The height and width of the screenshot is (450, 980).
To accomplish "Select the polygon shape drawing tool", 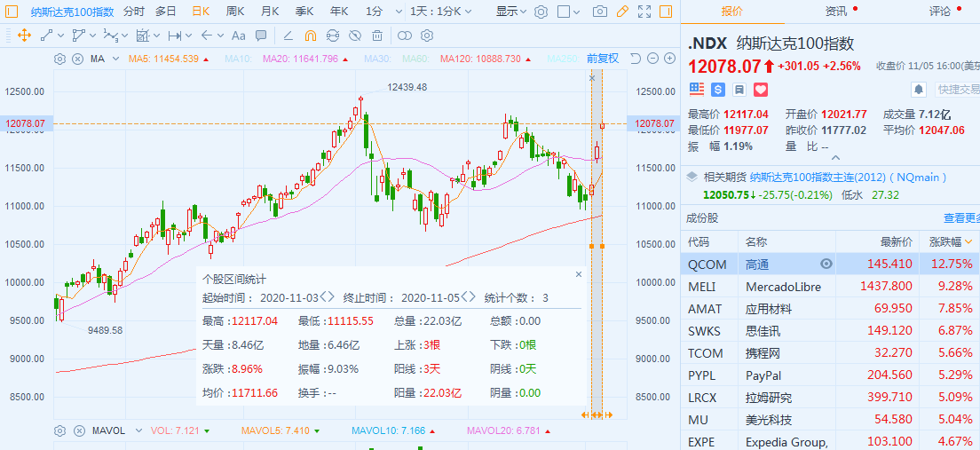I will (79, 36).
